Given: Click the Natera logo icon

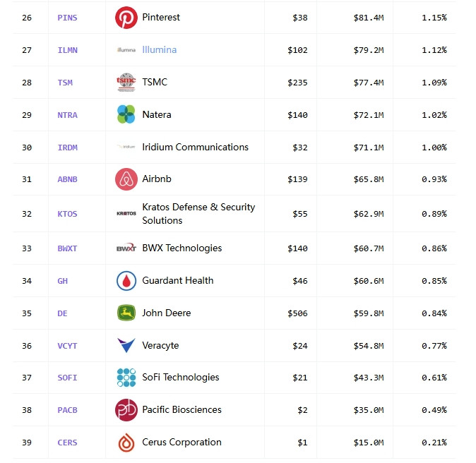Looking at the screenshot, I should click(x=126, y=114).
